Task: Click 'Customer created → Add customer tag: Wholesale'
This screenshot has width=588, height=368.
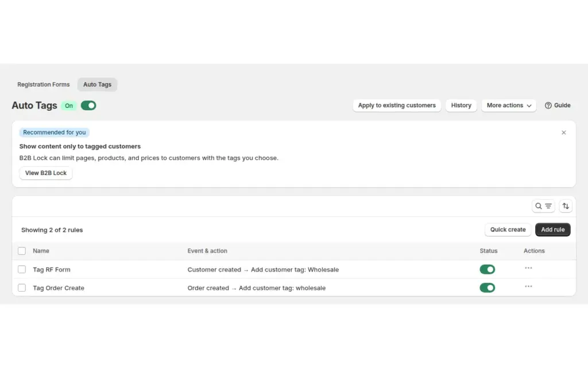Action: pyautogui.click(x=263, y=269)
